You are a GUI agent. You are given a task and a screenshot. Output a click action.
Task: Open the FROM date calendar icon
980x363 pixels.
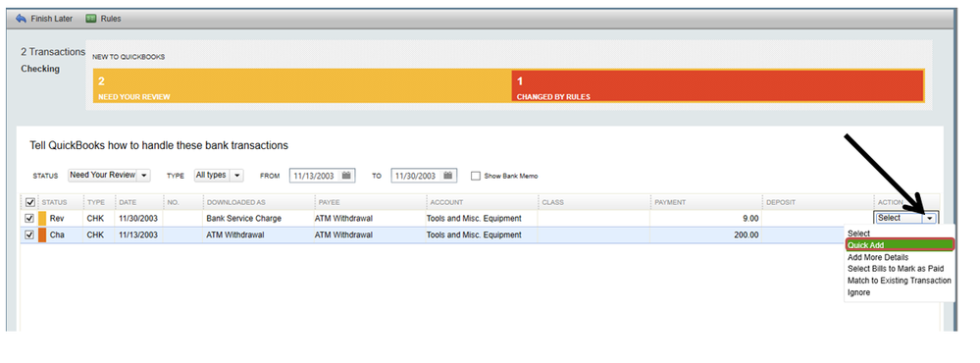pos(347,176)
